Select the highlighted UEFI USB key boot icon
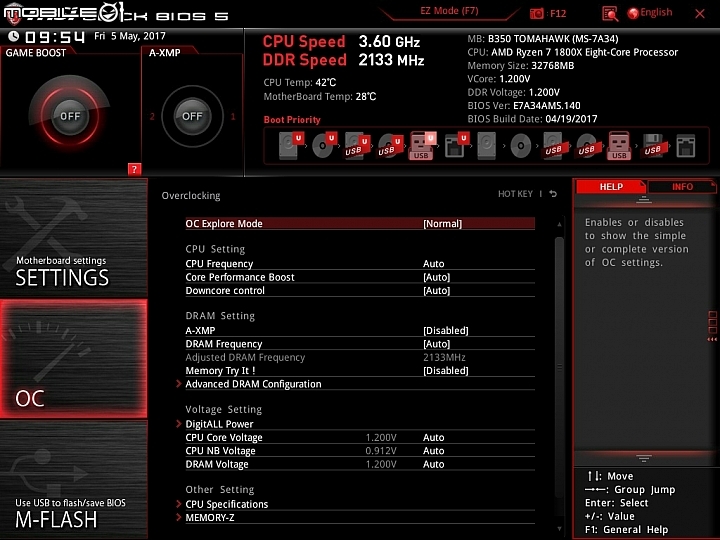The height and width of the screenshot is (540, 720). pos(422,146)
